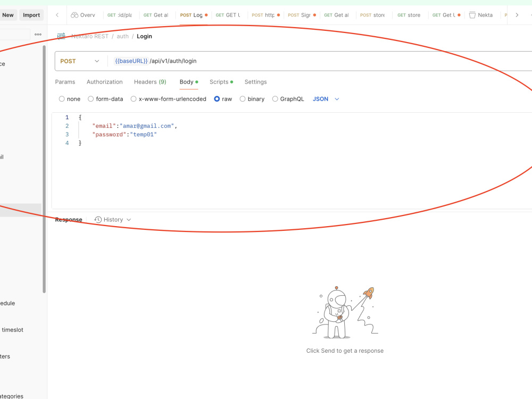Open the POST method dropdown

pos(80,61)
